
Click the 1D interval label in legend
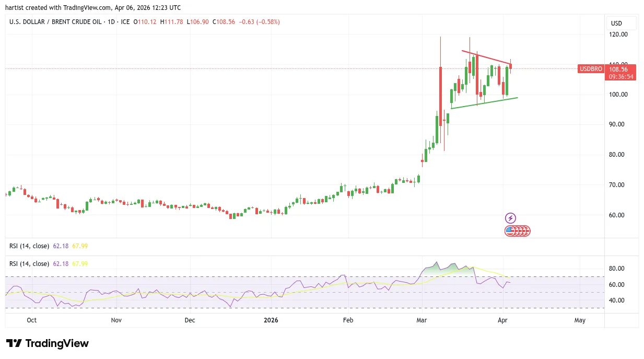[x=111, y=22]
